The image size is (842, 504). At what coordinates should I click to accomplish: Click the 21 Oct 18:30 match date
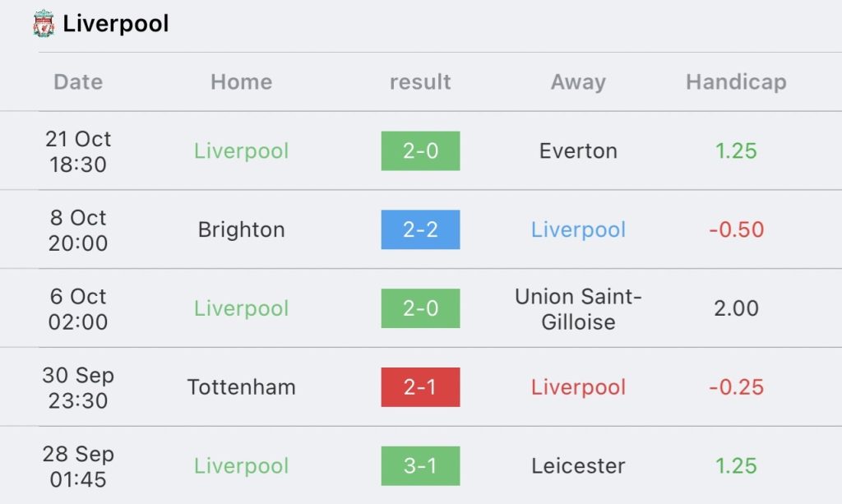[78, 151]
